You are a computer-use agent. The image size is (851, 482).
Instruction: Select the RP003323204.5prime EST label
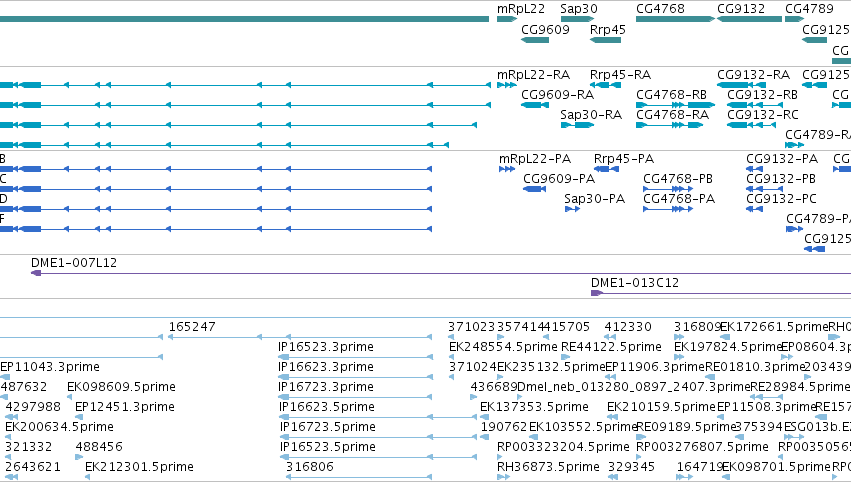pyautogui.click(x=563, y=447)
